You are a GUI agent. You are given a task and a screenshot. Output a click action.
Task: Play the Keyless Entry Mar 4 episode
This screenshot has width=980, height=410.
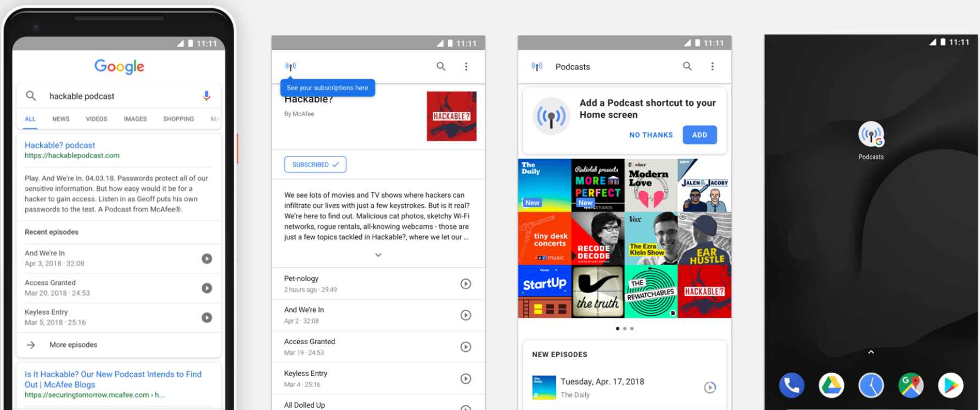tap(466, 379)
